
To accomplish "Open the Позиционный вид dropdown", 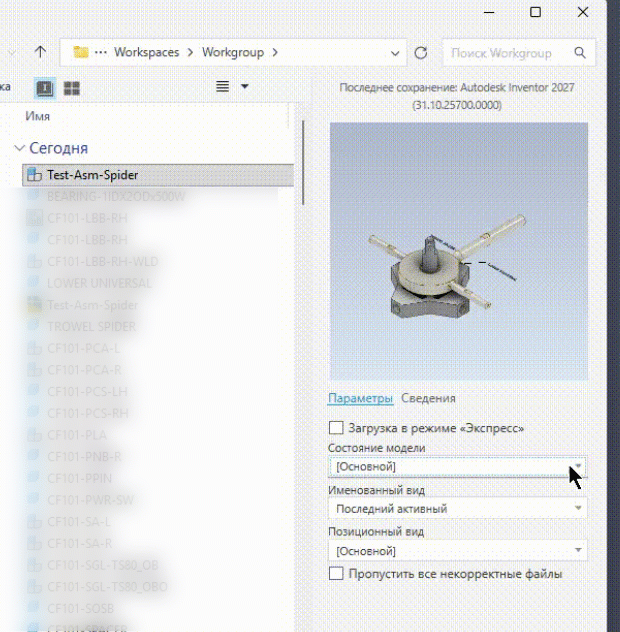I will [458, 551].
